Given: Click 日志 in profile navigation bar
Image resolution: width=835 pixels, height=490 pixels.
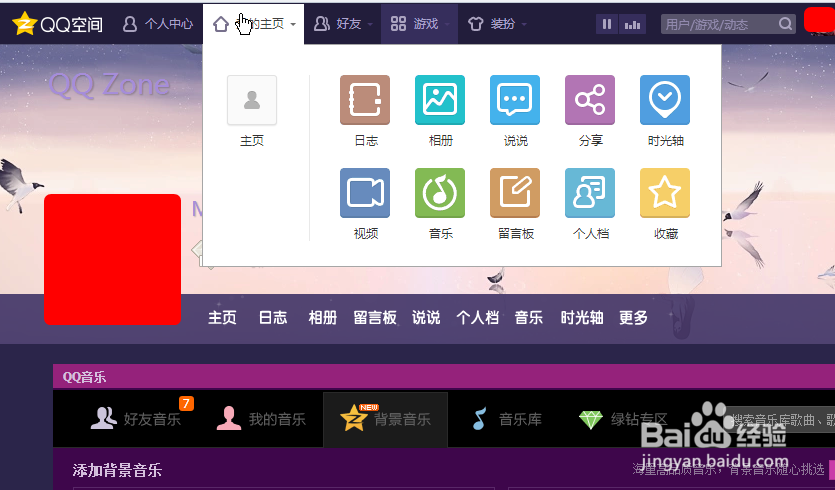Looking at the screenshot, I should [273, 318].
